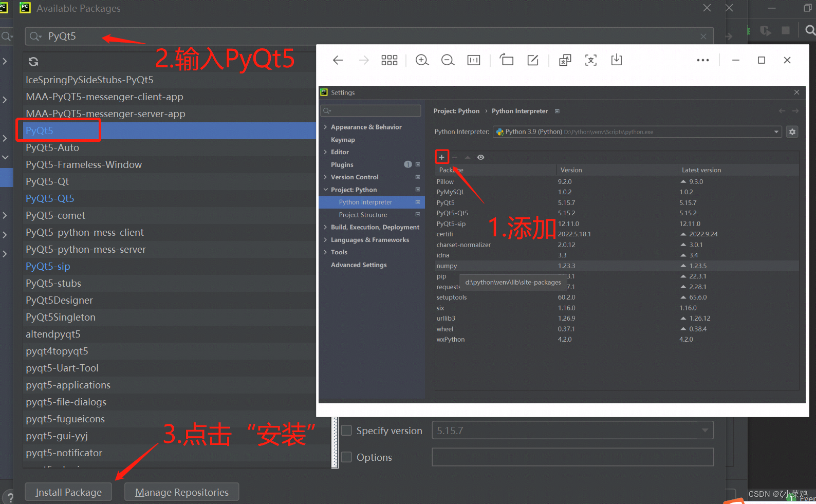Screen dimensions: 816x504
Task: Click the refresh packages icon
Action: (x=33, y=62)
